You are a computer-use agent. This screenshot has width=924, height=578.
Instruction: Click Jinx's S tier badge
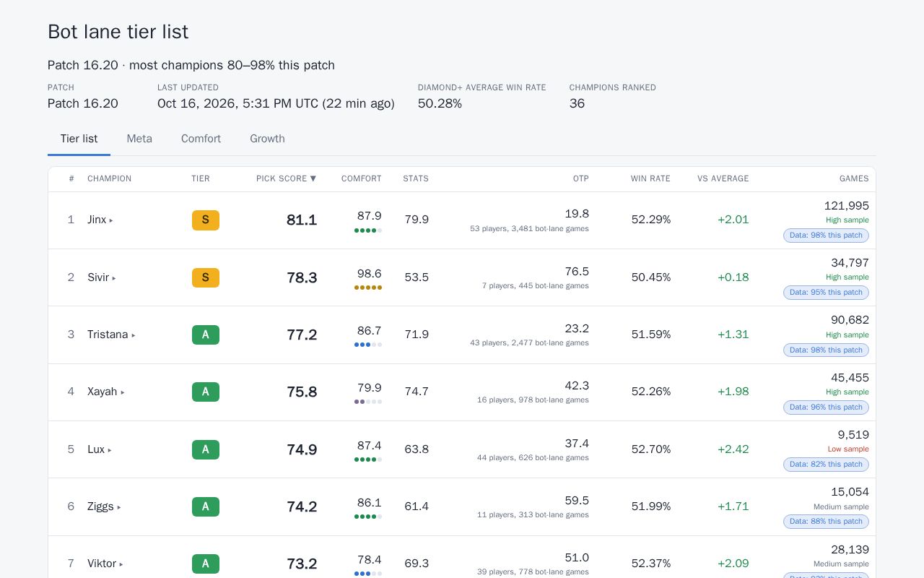206,220
